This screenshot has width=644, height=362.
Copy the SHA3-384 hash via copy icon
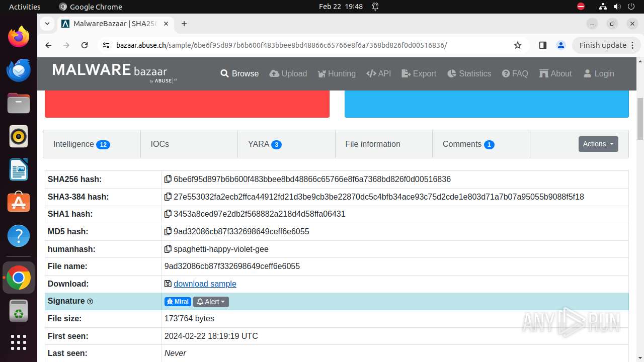pos(168,197)
